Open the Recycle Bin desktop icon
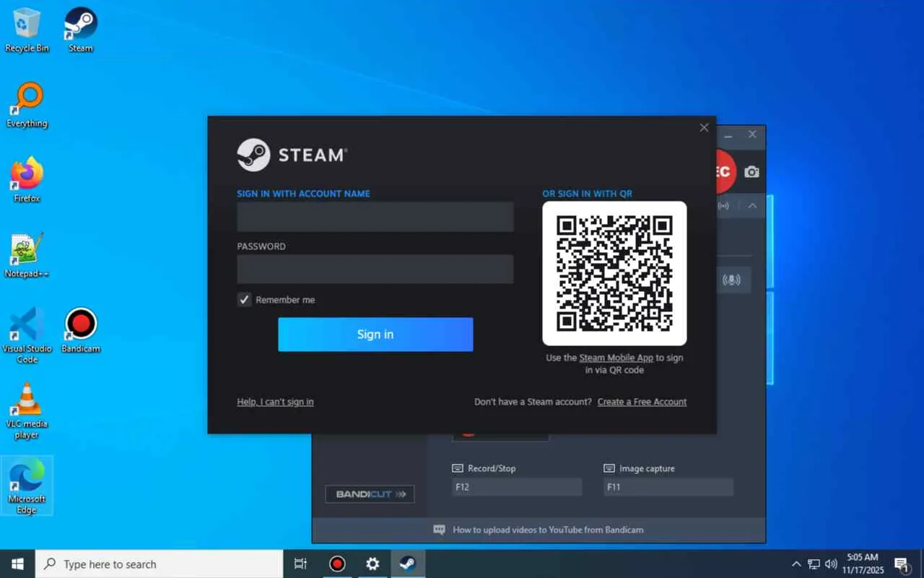This screenshot has height=578, width=924. (27, 30)
